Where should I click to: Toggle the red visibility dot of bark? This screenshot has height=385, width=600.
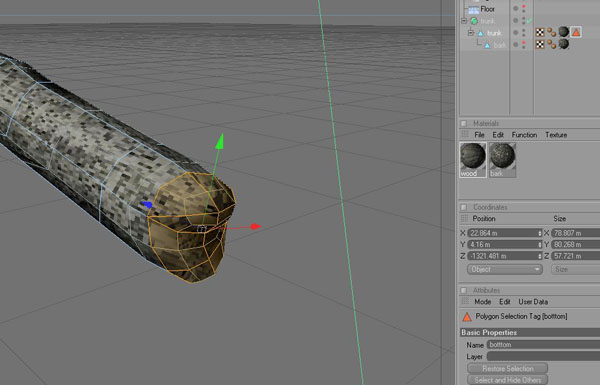click(524, 42)
